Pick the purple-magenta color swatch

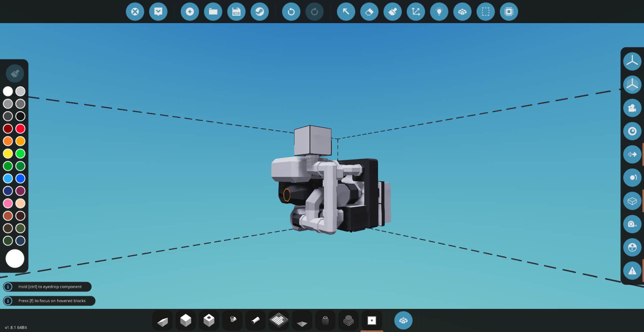pos(20,191)
